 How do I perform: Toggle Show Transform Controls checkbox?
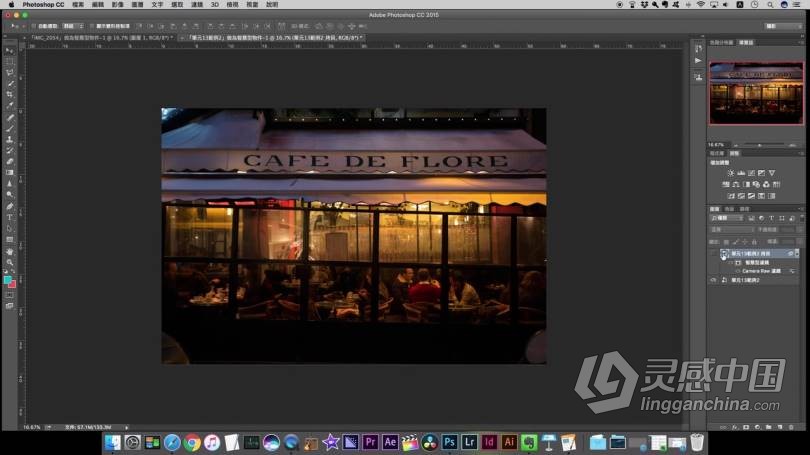92,26
